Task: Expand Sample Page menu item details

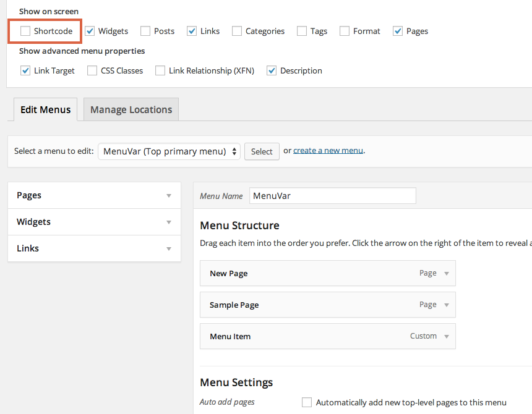Action: [447, 305]
